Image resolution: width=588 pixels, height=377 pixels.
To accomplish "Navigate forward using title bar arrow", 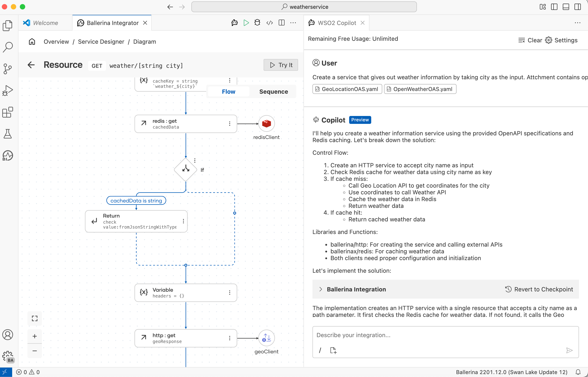I will [x=182, y=7].
